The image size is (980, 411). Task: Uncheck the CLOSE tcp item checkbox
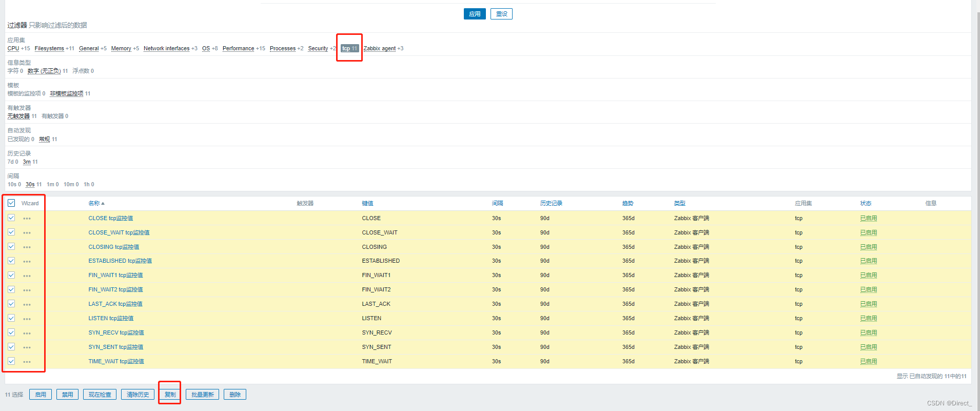[11, 218]
